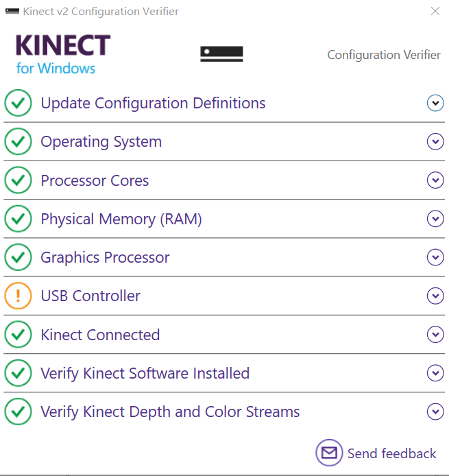Screen dimensions: 449x476
Task: Select the Operating System row label
Action: (x=101, y=142)
